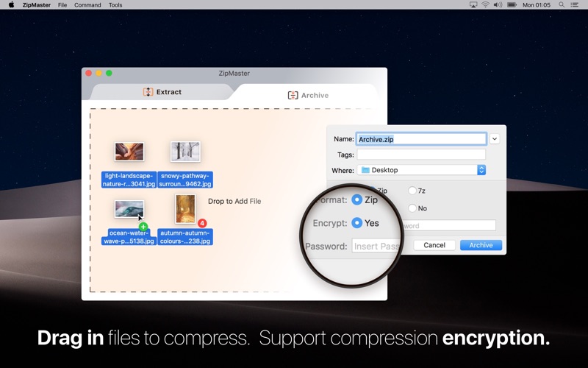Switch to the Extract tab
This screenshot has width=588, height=368.
(x=162, y=92)
